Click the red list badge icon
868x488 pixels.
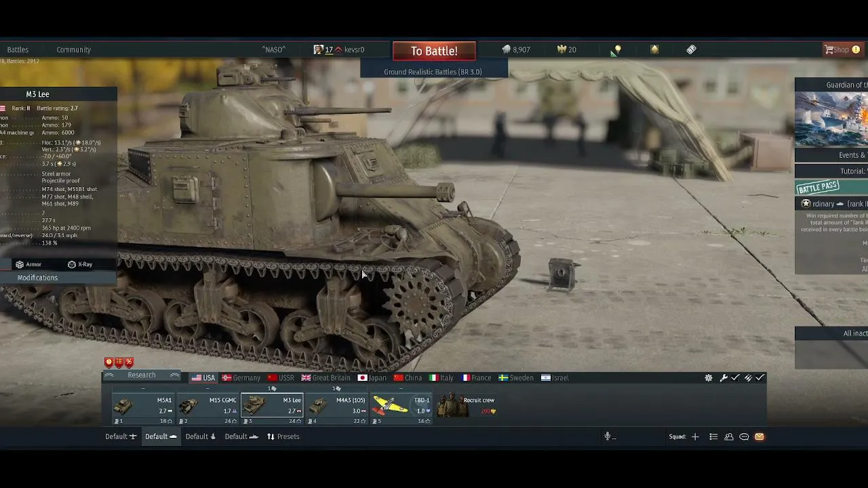point(119,363)
